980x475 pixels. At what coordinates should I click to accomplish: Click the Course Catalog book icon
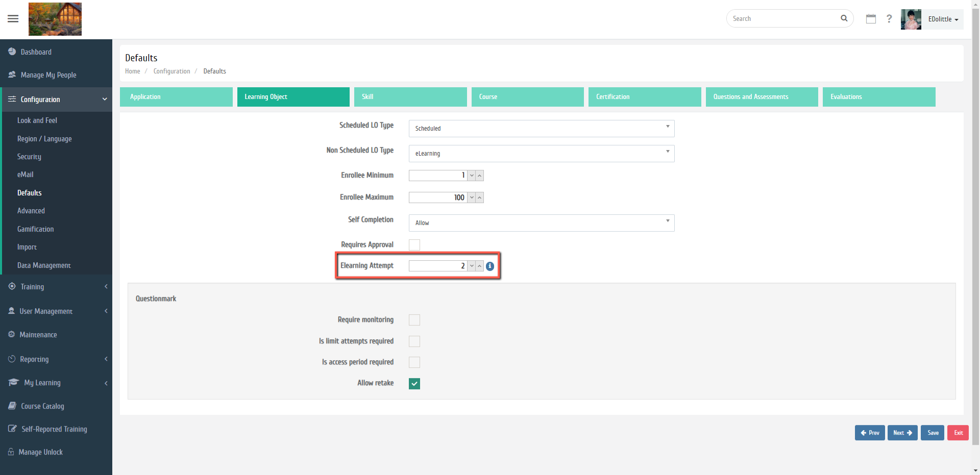[12, 406]
